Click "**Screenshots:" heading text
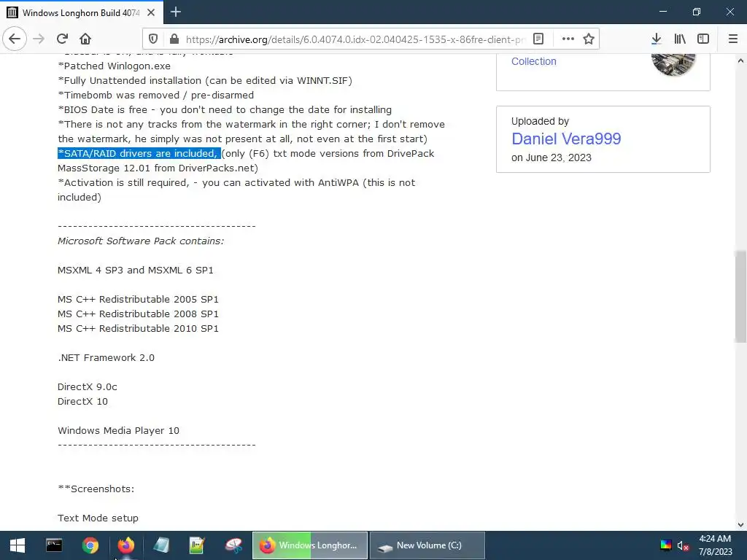This screenshot has width=747, height=560. pos(96,489)
